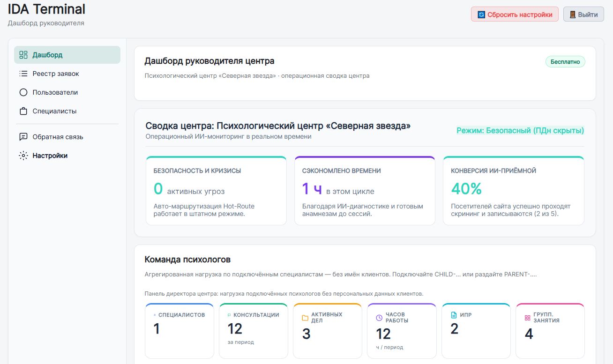Screen dimensions: 613x364
Task: Click Агрегированная нагрузка description line
Action: [x=340, y=274]
